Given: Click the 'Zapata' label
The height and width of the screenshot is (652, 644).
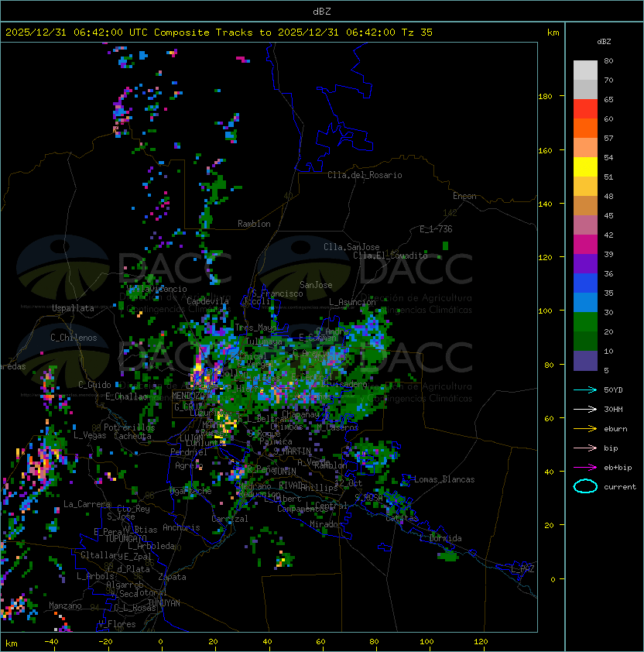Looking at the screenshot, I should (x=172, y=577).
